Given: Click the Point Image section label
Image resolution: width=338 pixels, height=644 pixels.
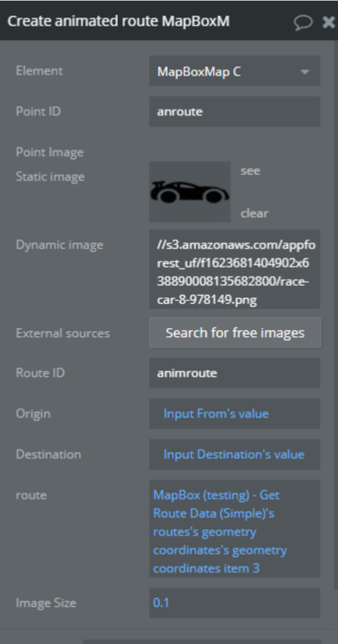Looking at the screenshot, I should 50,152.
